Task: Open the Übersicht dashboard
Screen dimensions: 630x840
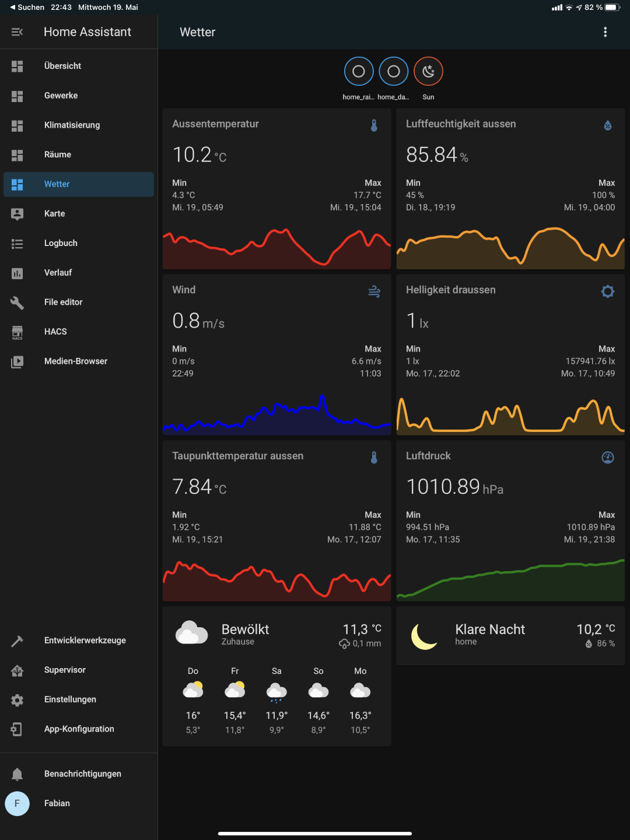Action: 62,66
